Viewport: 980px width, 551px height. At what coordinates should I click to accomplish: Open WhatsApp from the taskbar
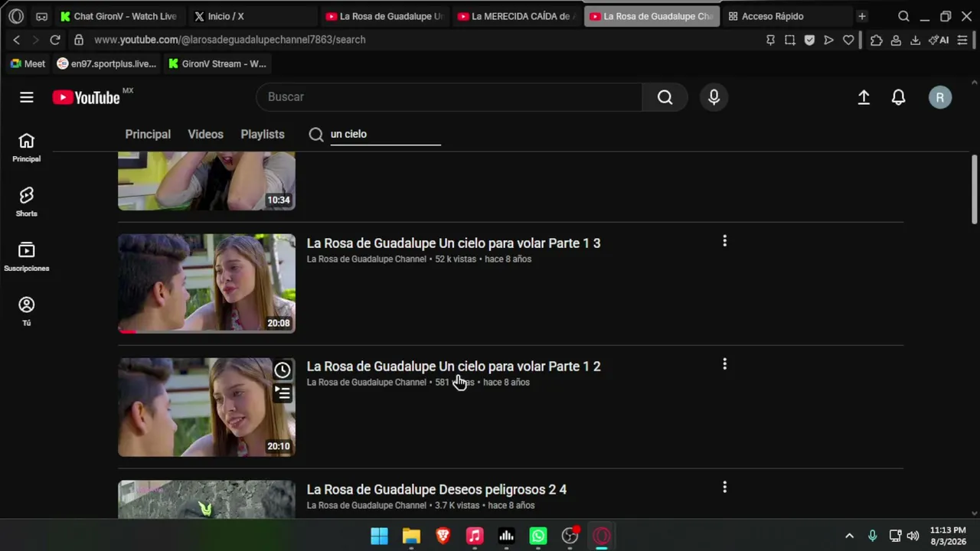(538, 536)
